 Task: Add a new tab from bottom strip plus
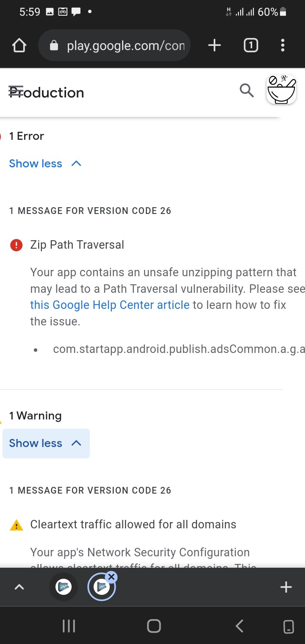point(286,587)
